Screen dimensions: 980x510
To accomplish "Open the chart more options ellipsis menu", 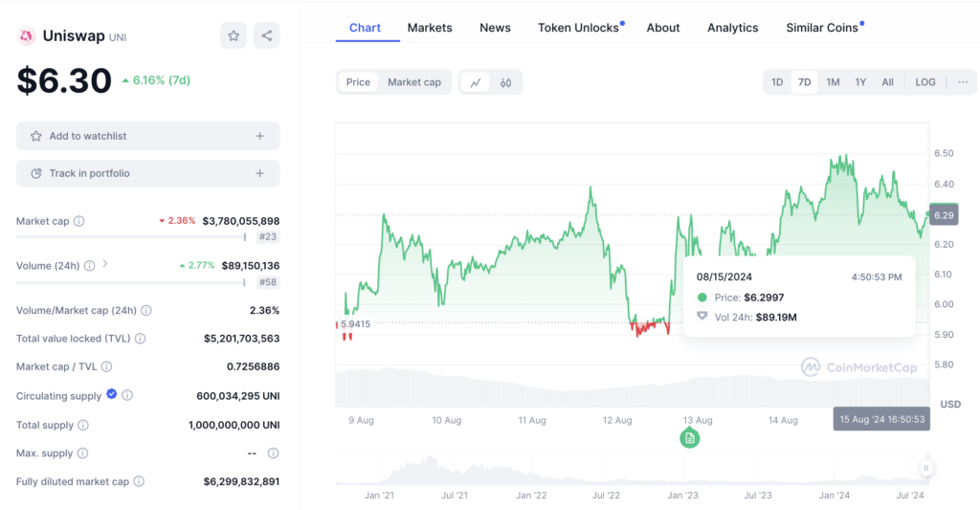I will tap(962, 82).
